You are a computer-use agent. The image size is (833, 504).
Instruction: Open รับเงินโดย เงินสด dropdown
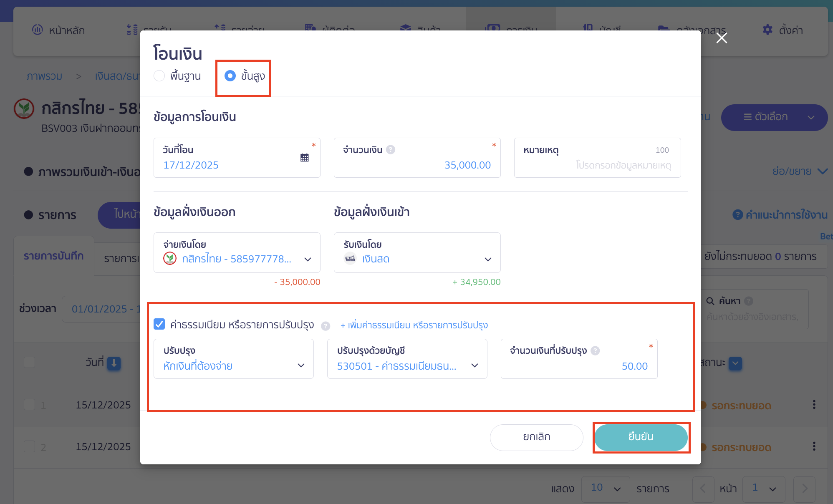(488, 259)
